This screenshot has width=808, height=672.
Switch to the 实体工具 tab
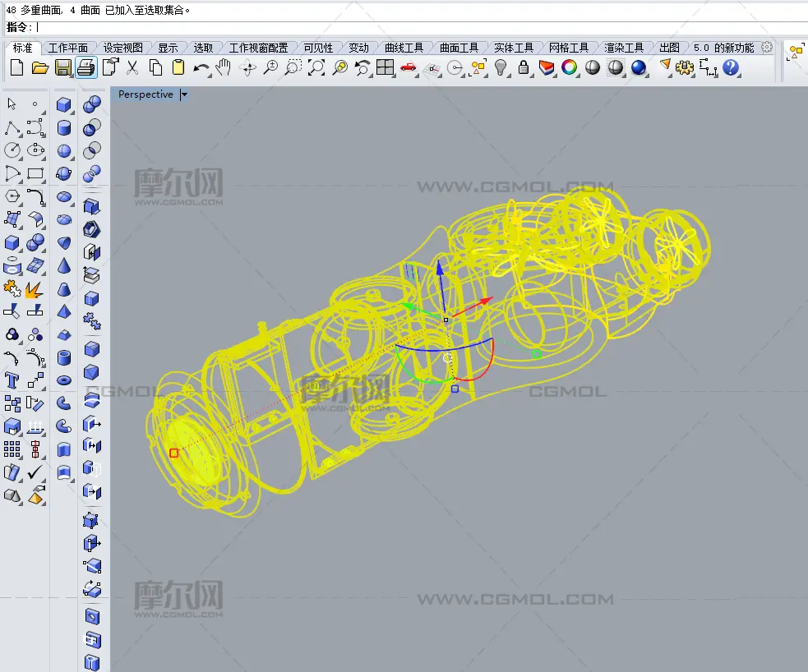(x=514, y=48)
